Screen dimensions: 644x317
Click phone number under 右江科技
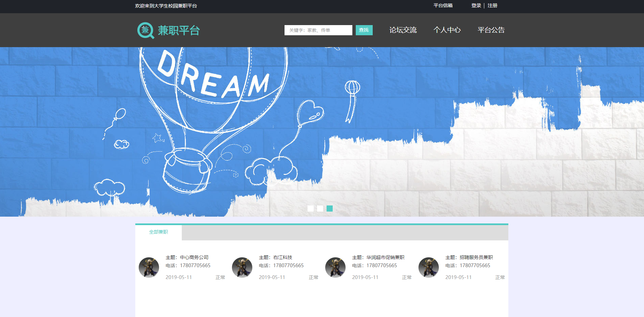(288, 266)
